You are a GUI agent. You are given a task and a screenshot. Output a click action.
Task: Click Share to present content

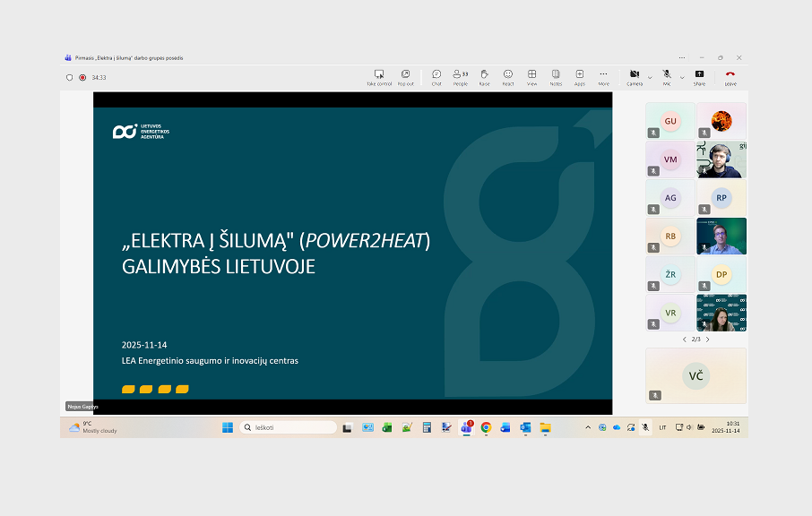tap(699, 76)
